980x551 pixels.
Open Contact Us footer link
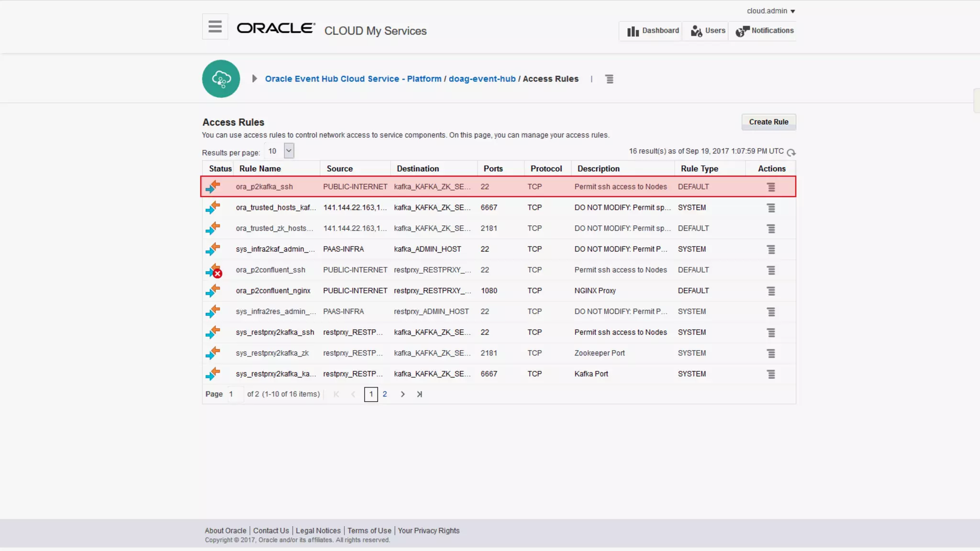click(x=271, y=531)
